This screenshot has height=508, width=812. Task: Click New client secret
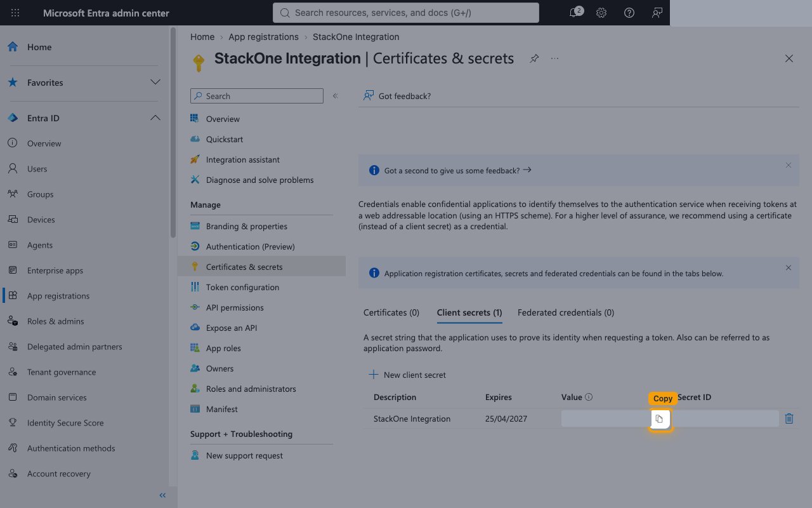pos(407,375)
